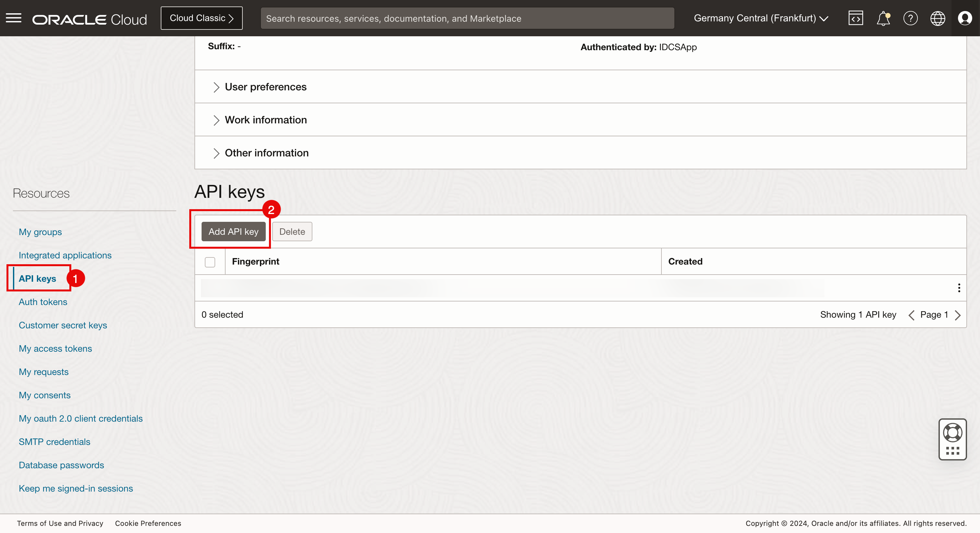Open SMTP credentials link
980x533 pixels.
[54, 442]
